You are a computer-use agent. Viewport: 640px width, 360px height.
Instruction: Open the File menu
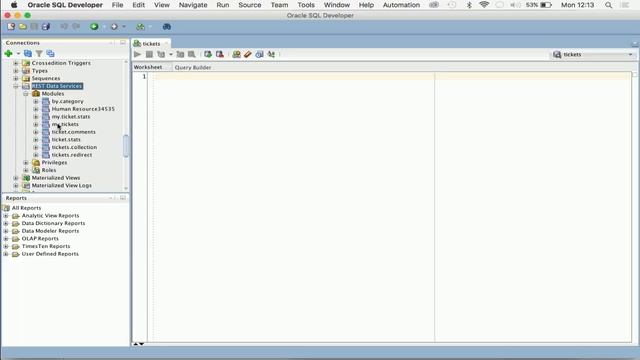(x=117, y=5)
